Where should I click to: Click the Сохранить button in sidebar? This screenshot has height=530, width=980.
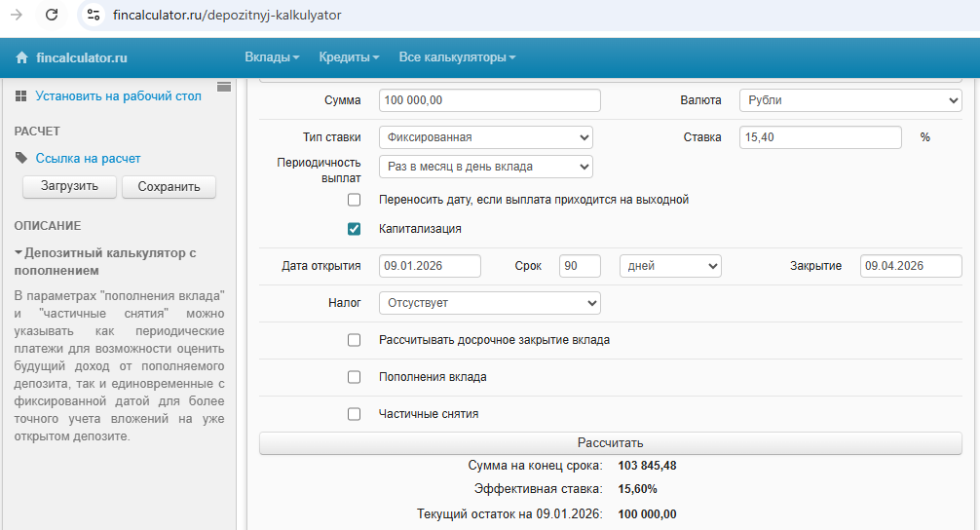[x=169, y=187]
